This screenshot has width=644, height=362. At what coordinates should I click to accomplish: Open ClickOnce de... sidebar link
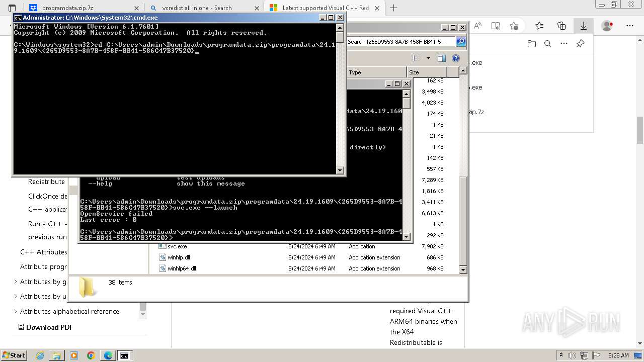47,196
